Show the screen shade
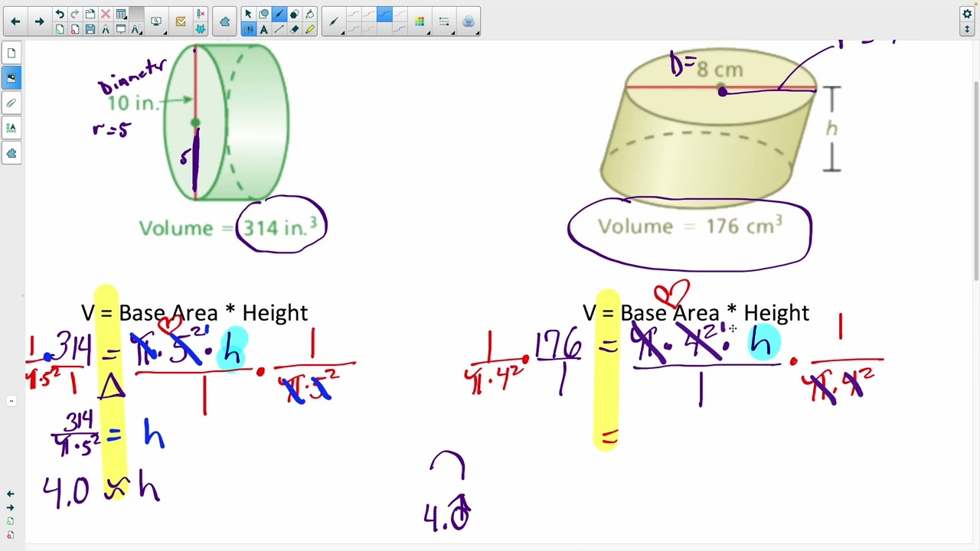The height and width of the screenshot is (551, 980). (x=121, y=29)
